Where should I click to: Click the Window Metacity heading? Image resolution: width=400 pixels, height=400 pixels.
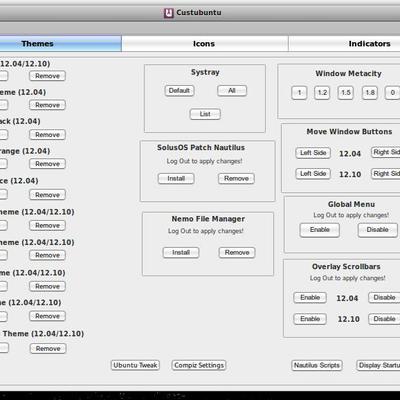point(348,74)
